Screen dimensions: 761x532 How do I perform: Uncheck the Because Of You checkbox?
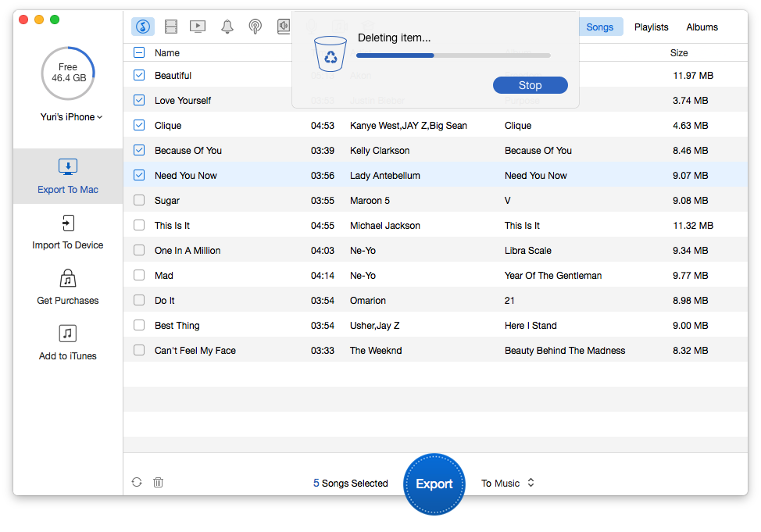(x=139, y=151)
